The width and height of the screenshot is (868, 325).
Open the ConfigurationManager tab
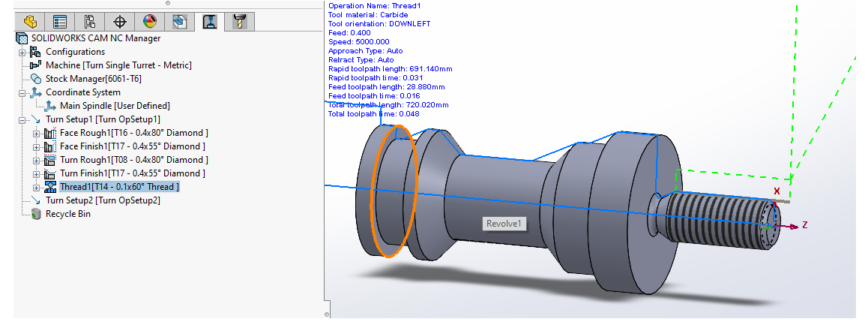pos(90,22)
